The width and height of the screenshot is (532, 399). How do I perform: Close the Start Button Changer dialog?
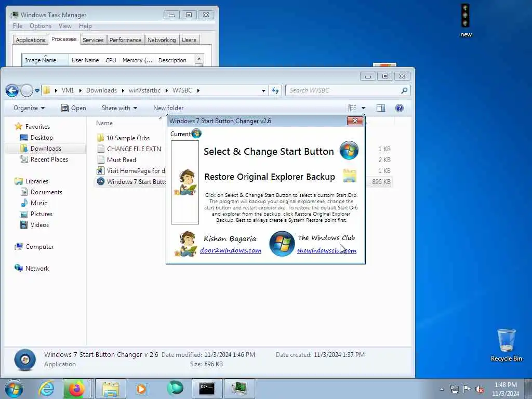coord(355,121)
